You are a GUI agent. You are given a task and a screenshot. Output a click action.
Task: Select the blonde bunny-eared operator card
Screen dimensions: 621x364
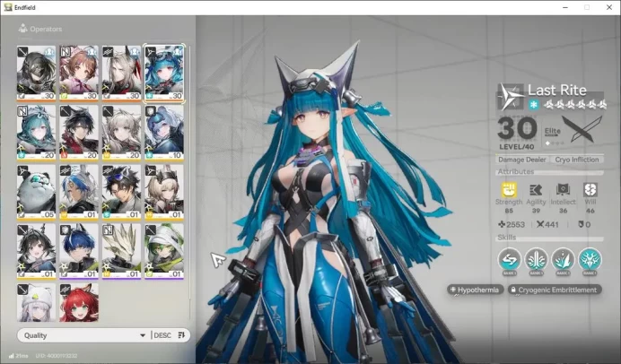[164, 192]
